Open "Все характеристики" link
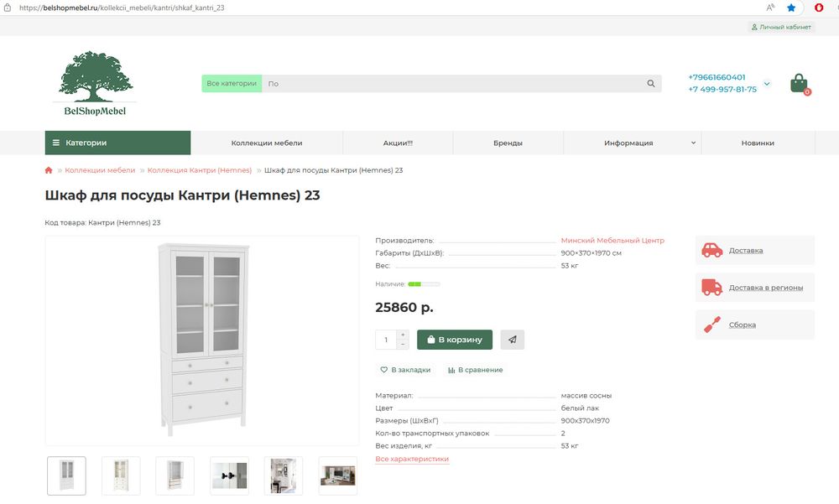Image resolution: width=839 pixels, height=504 pixels. pyautogui.click(x=412, y=459)
